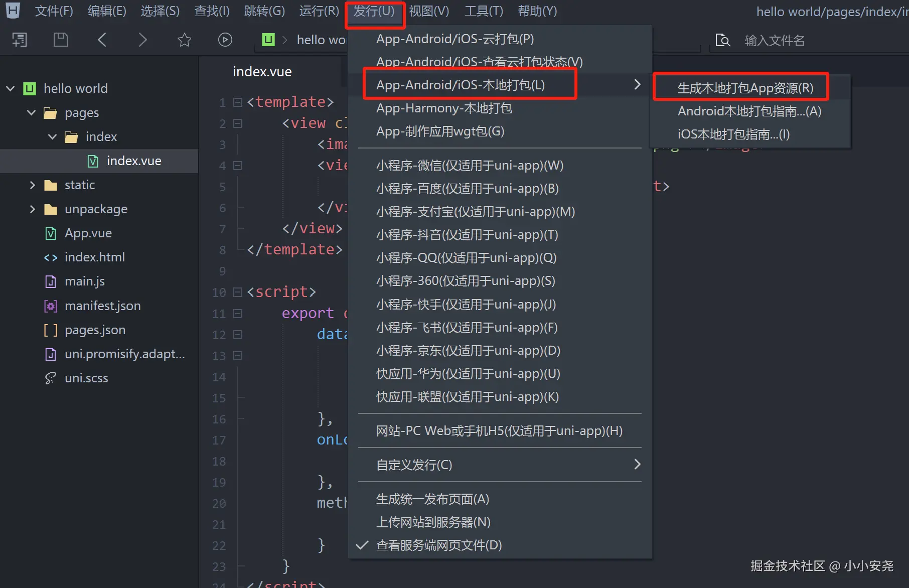
Task: Click the pages.json bracket icon
Action: (x=51, y=330)
